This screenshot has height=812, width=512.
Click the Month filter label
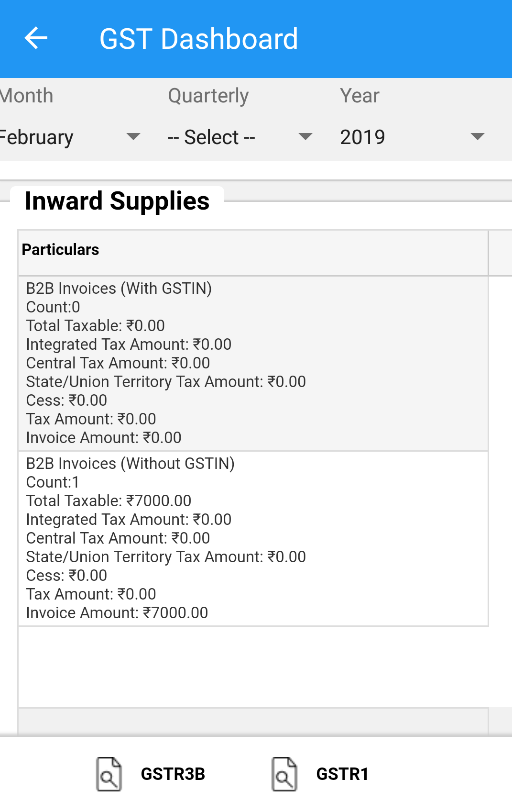27,96
